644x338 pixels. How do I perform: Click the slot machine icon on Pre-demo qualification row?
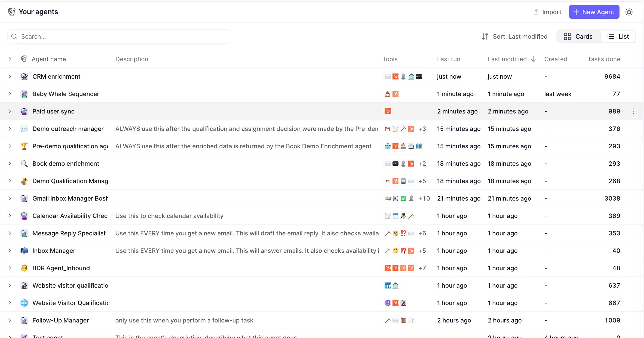[x=403, y=146]
